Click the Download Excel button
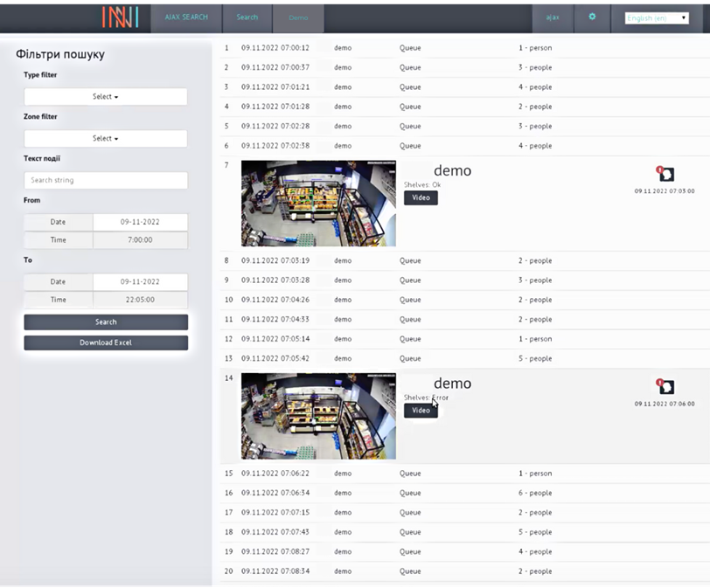Viewport: 710px width, 588px height. pyautogui.click(x=106, y=343)
